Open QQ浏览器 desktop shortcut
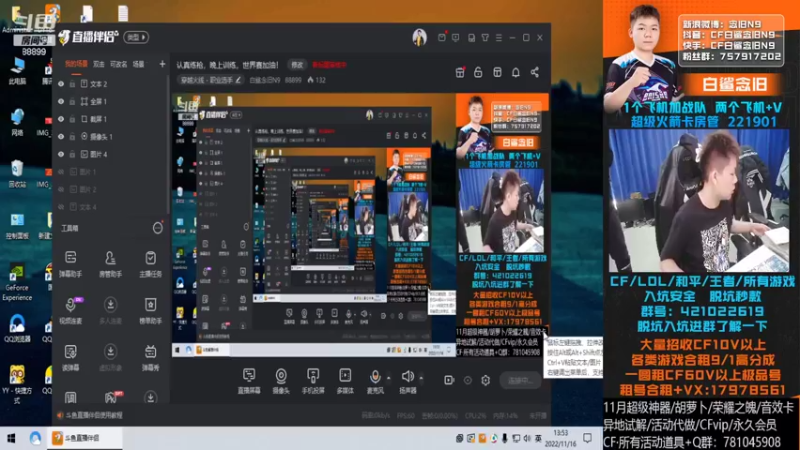The image size is (800, 450). [17, 328]
